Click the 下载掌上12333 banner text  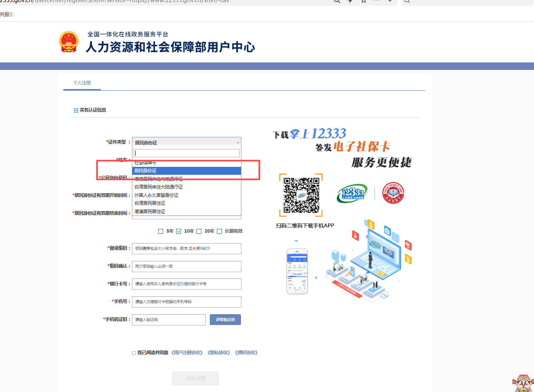click(309, 134)
